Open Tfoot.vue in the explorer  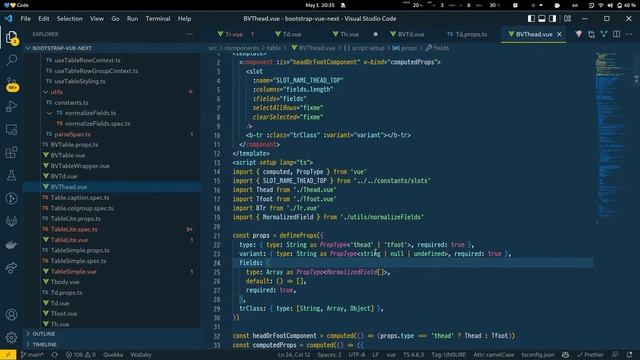64,313
